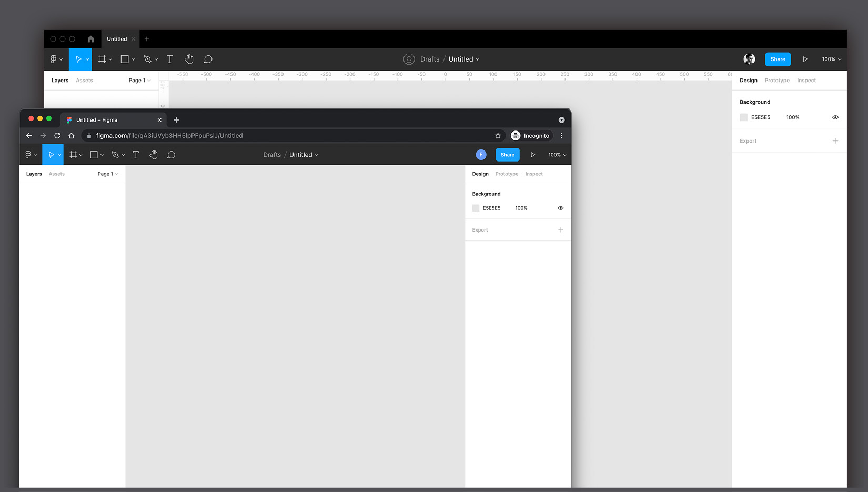Hide the Background color in the back window
Image resolution: width=868 pixels, height=492 pixels.
click(835, 117)
